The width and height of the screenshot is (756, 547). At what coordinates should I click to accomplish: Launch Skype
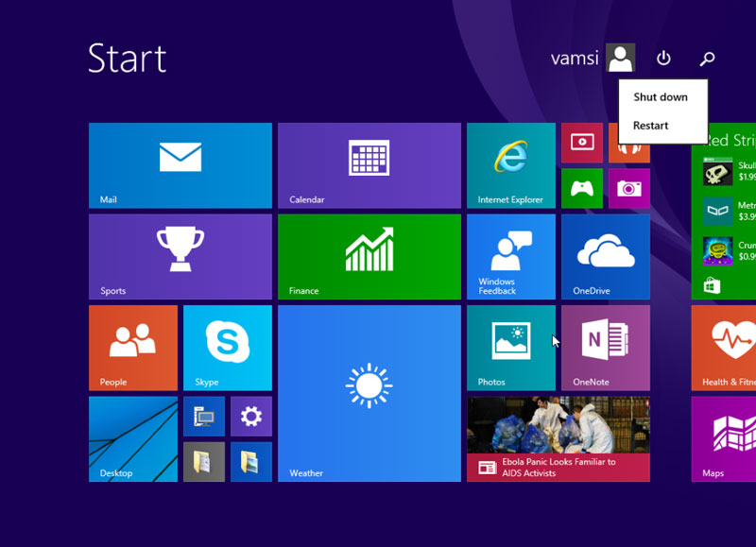227,348
